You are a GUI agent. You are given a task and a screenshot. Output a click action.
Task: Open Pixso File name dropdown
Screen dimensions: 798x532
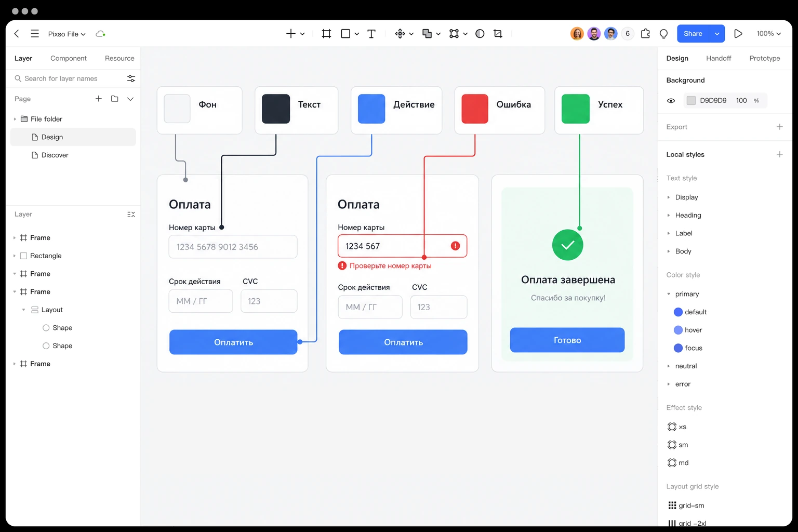67,34
